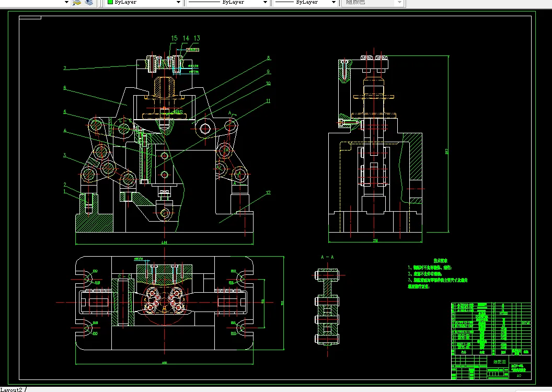This screenshot has height=392, width=552.
Task: Select part label 7 on left
Action: coord(65,68)
